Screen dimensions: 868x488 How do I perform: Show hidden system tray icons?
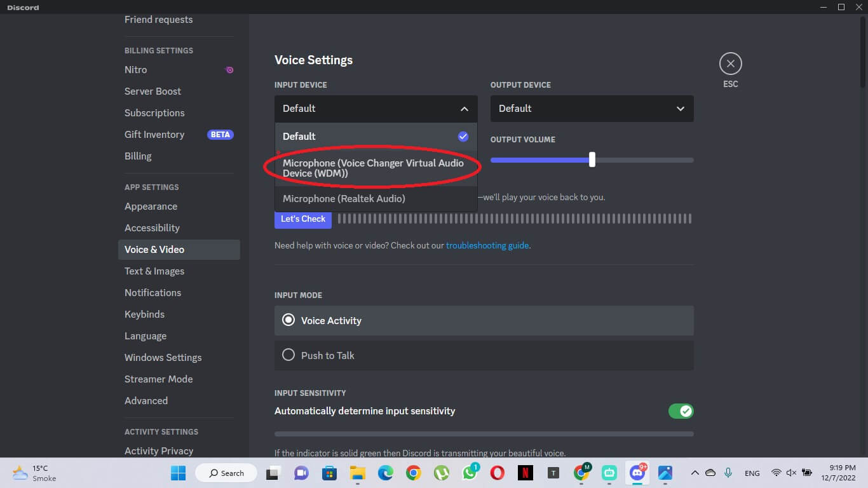(695, 473)
